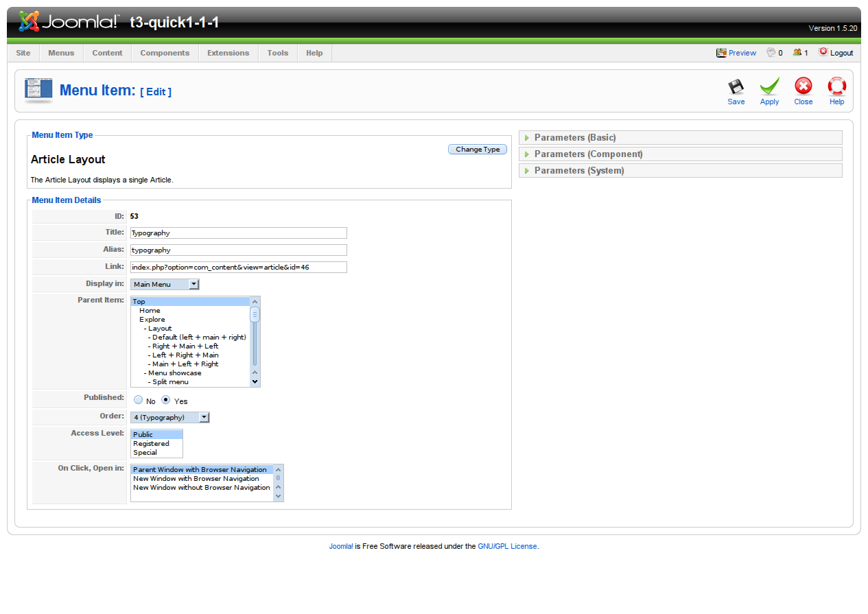Open the Tools menu
This screenshot has height=614, width=868.
click(278, 53)
